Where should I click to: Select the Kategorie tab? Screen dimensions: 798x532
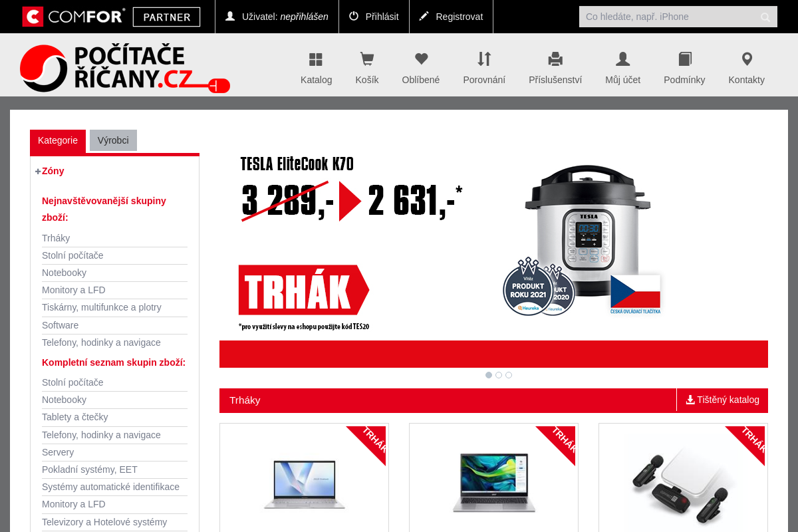pyautogui.click(x=58, y=140)
